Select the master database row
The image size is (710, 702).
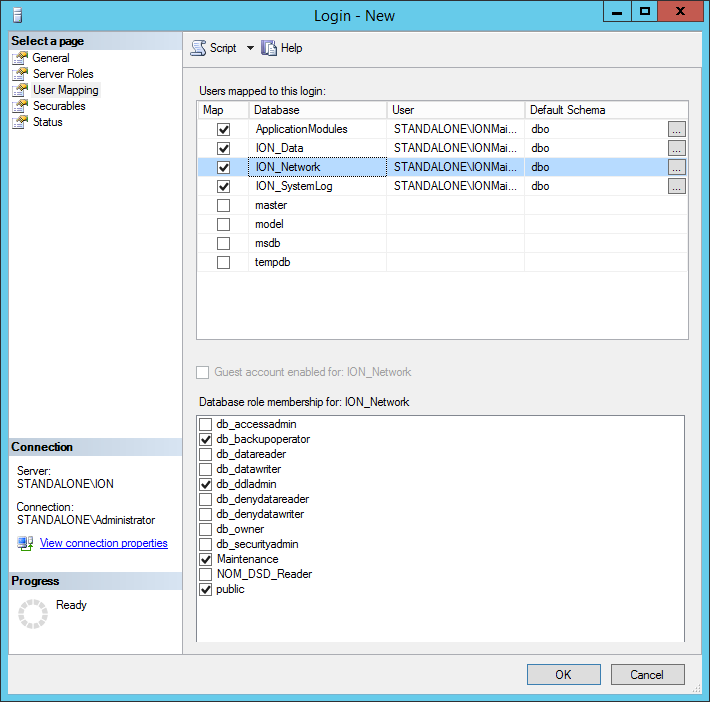tap(442, 205)
